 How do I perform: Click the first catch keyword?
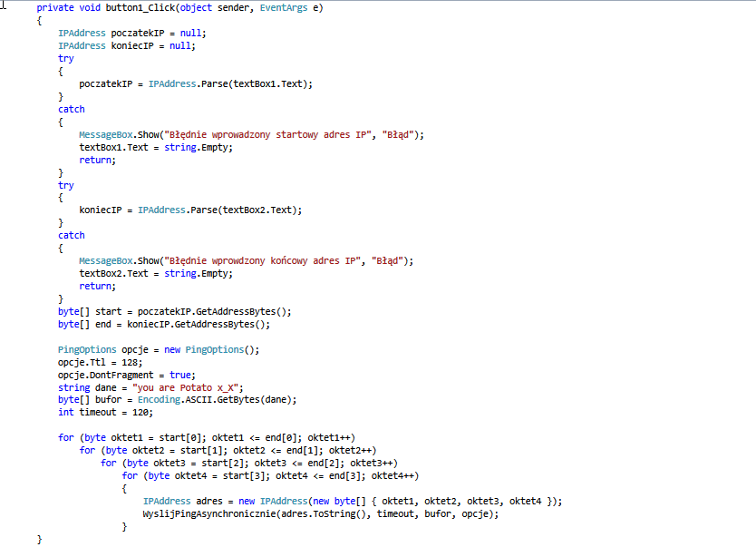(x=72, y=110)
